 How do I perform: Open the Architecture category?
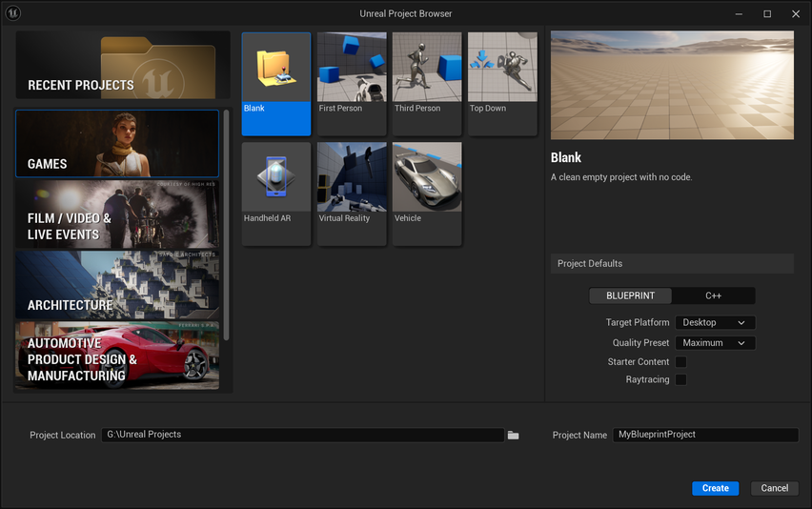pyautogui.click(x=117, y=285)
